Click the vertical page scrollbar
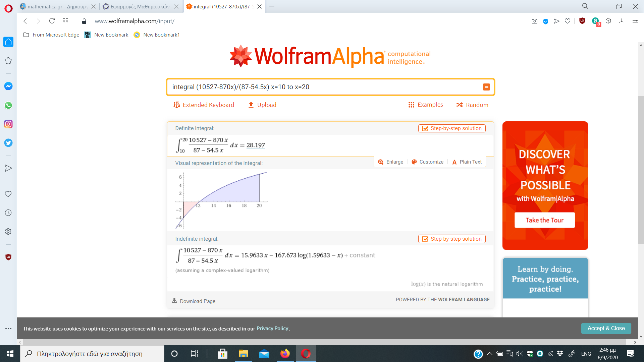Viewport: 644px width, 362px height. click(x=641, y=170)
